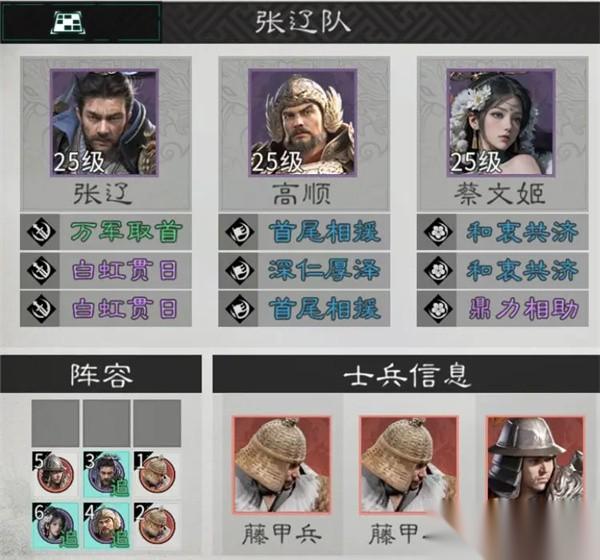Open the 士兵信息 section header

tap(406, 374)
